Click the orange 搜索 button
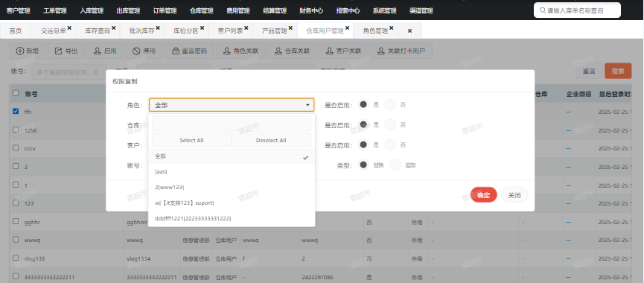 click(618, 71)
